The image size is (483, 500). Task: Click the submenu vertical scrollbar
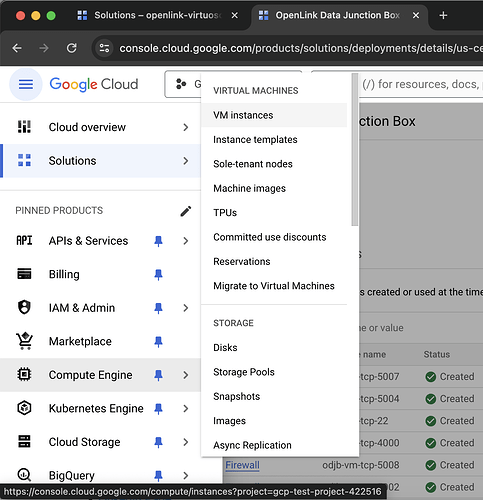coord(355,150)
